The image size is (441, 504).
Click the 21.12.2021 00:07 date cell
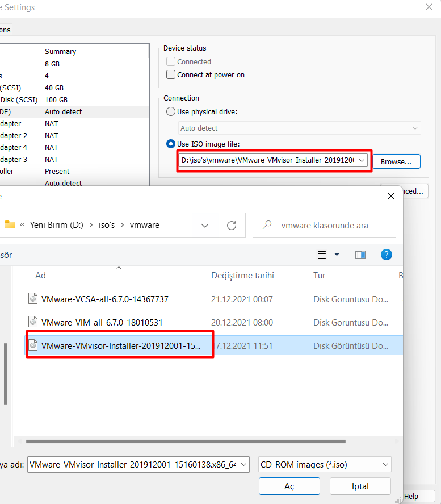click(242, 299)
